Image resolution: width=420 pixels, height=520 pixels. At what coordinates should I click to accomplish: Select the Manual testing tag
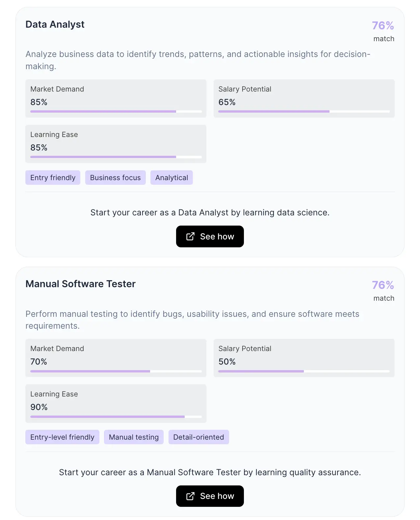(x=134, y=437)
